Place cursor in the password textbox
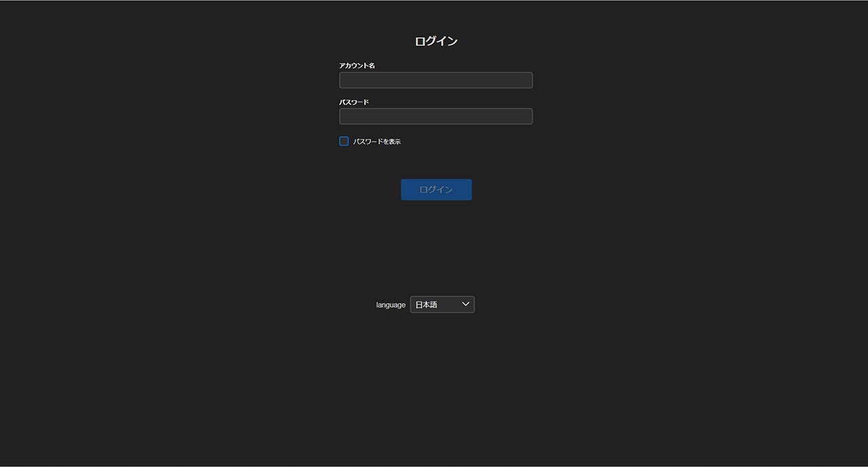This screenshot has width=868, height=467. [x=435, y=117]
